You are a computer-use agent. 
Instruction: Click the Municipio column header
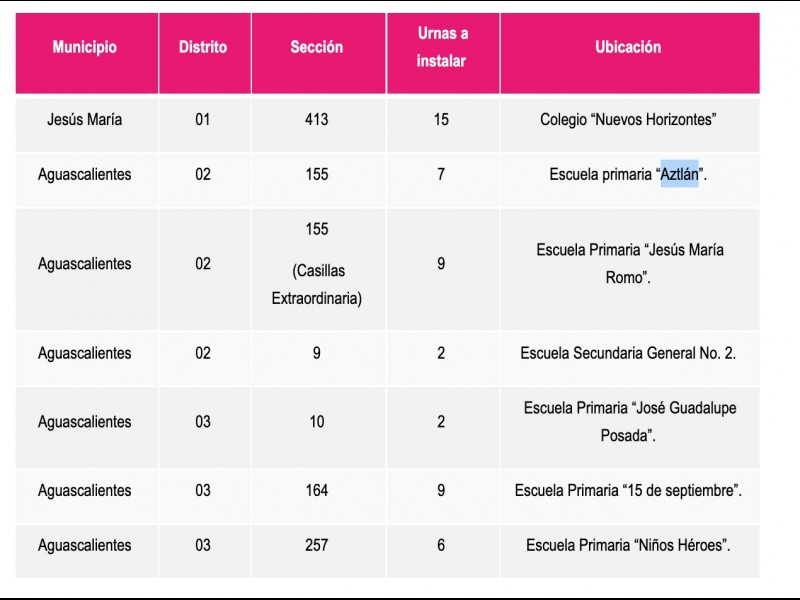tap(85, 47)
